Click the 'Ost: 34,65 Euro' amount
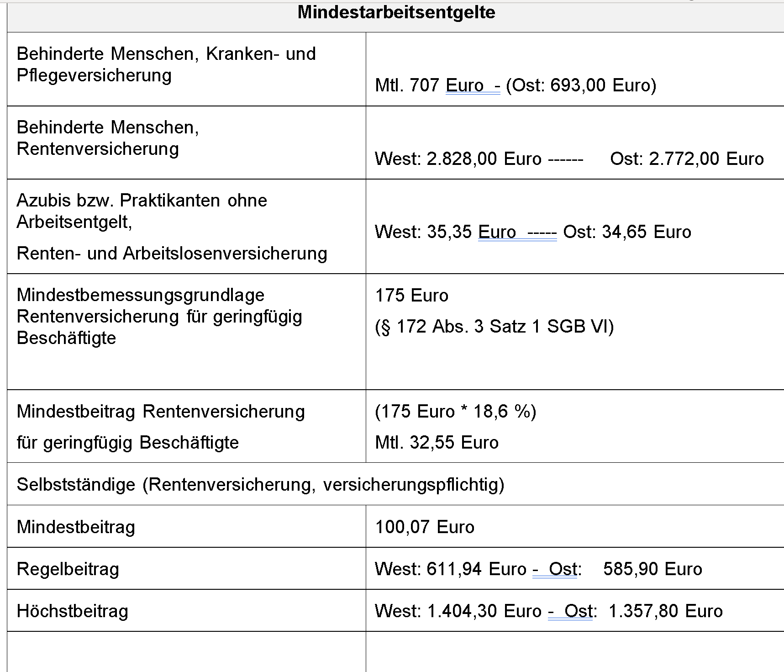 (627, 232)
